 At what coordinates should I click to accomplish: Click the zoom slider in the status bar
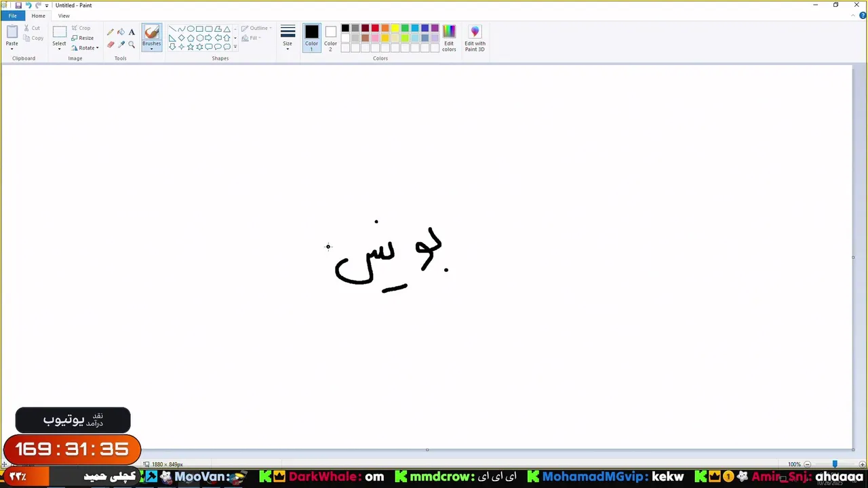(835, 464)
